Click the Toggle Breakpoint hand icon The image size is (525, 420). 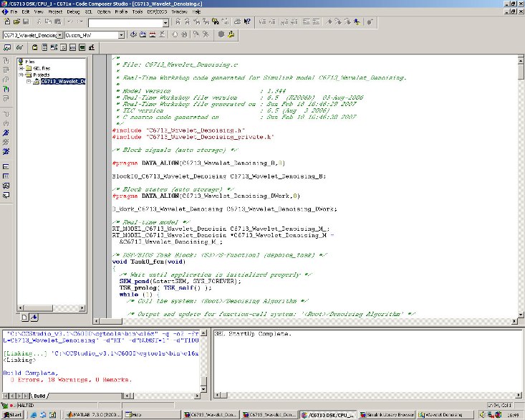(175, 34)
